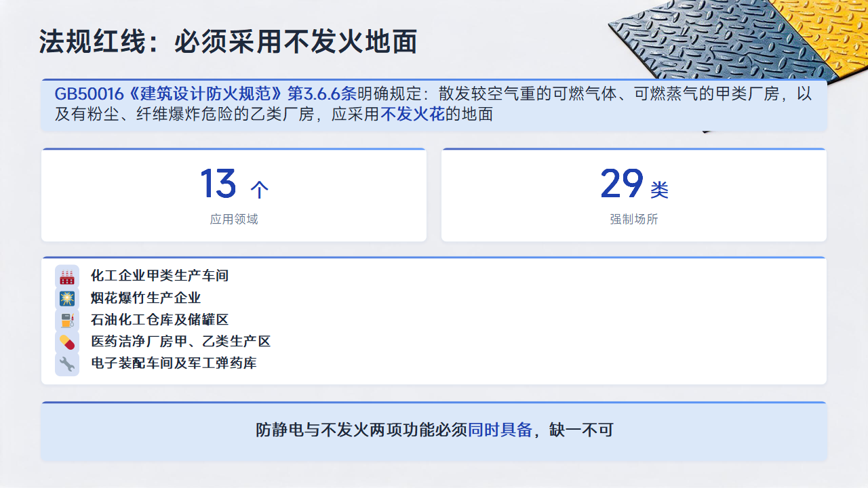Image resolution: width=868 pixels, height=488 pixels.
Task: Select the slide title 法规红线：必须采用不发火地面
Action: [x=228, y=42]
